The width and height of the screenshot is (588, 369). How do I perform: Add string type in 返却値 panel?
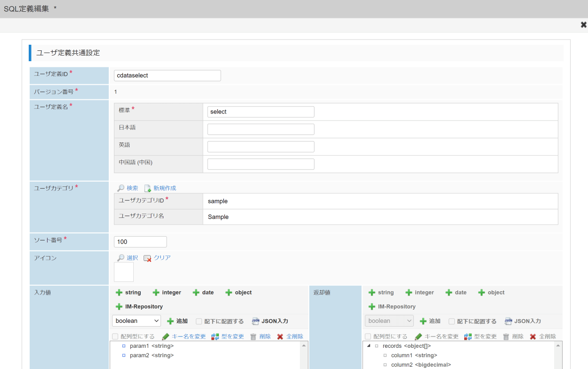coord(381,292)
